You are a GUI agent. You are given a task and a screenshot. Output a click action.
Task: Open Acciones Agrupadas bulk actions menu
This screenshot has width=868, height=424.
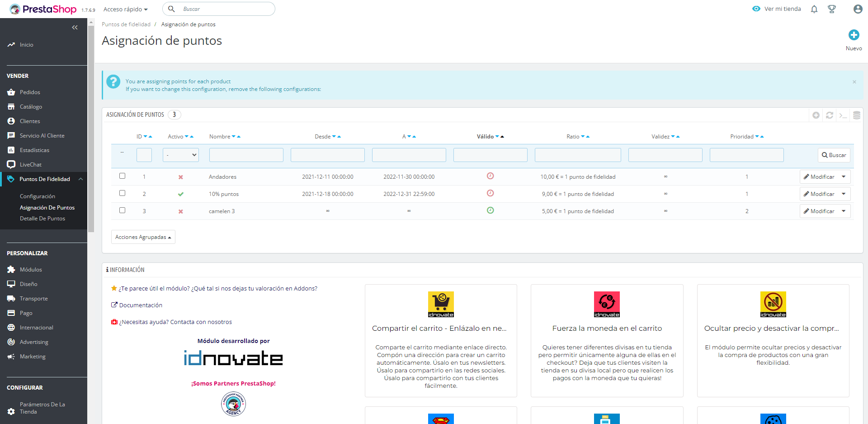143,237
